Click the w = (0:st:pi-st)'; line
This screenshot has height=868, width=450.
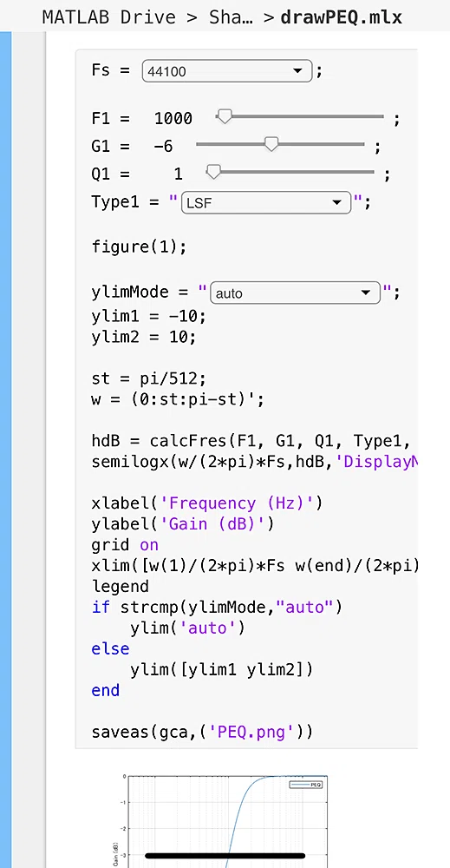(178, 399)
